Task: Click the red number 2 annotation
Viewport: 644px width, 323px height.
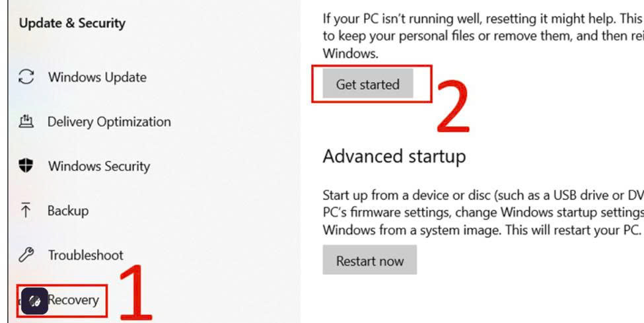Action: [x=453, y=106]
